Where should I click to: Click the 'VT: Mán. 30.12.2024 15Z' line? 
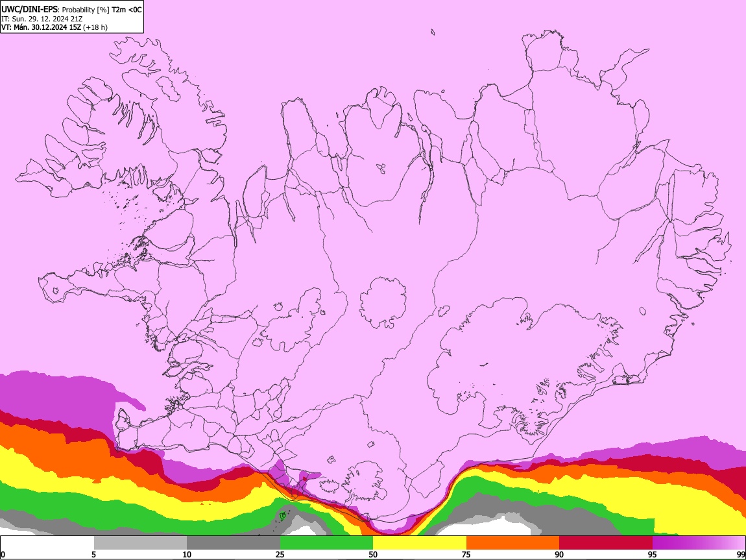click(x=42, y=27)
